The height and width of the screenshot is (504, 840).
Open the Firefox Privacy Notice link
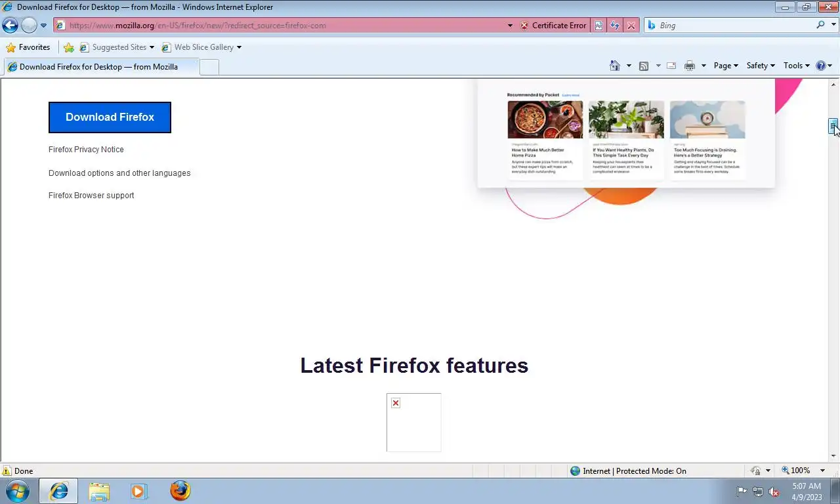point(86,150)
